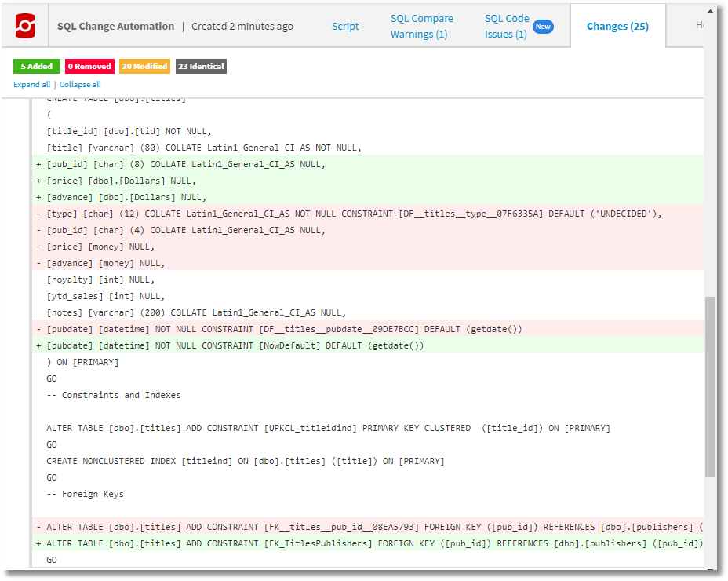Click the removed [pub_id] [char] (4) line
728x581 pixels.
368,231
